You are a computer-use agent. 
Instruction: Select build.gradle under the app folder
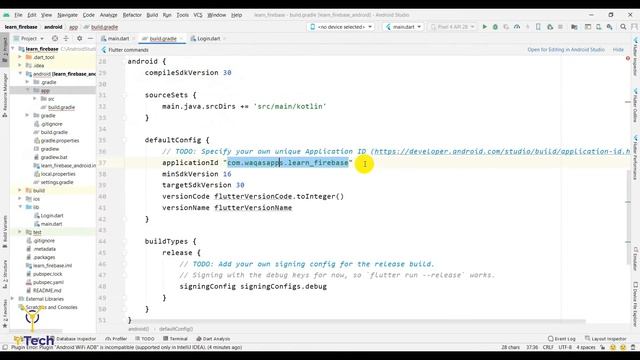click(x=61, y=107)
